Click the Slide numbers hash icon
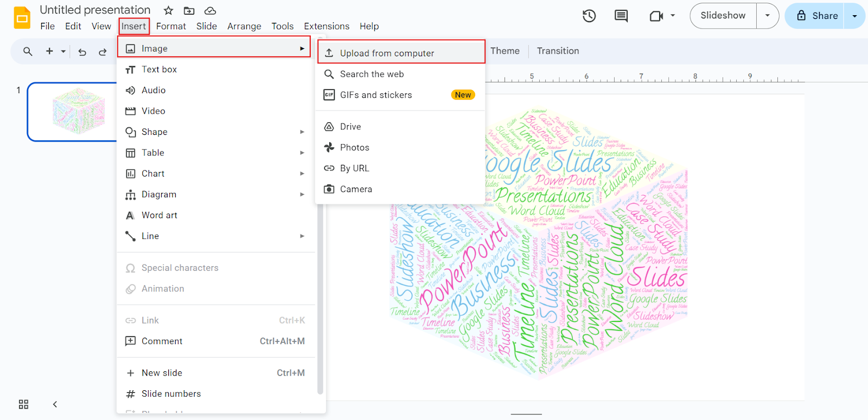Screen dimensions: 868x420 pyautogui.click(x=130, y=394)
